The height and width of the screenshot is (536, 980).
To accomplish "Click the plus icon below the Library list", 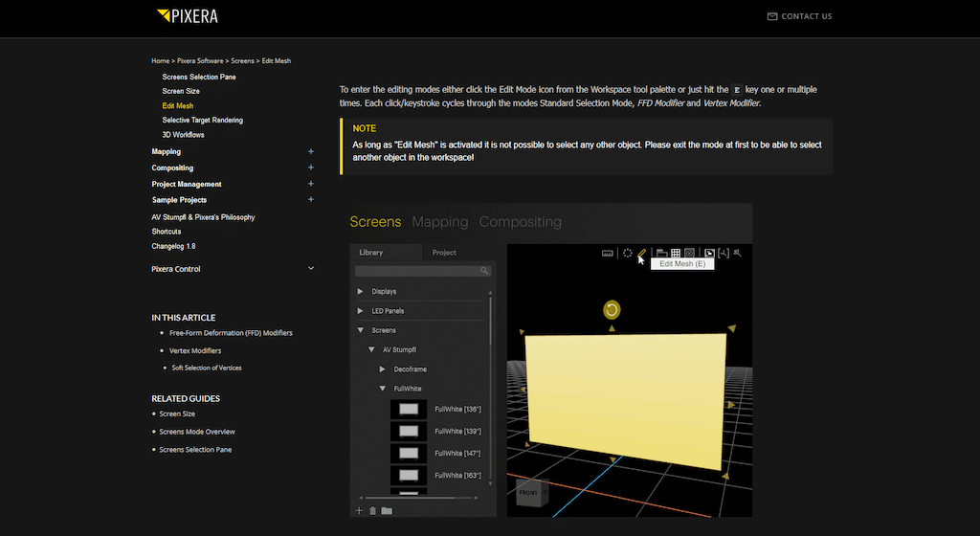I will pyautogui.click(x=360, y=511).
